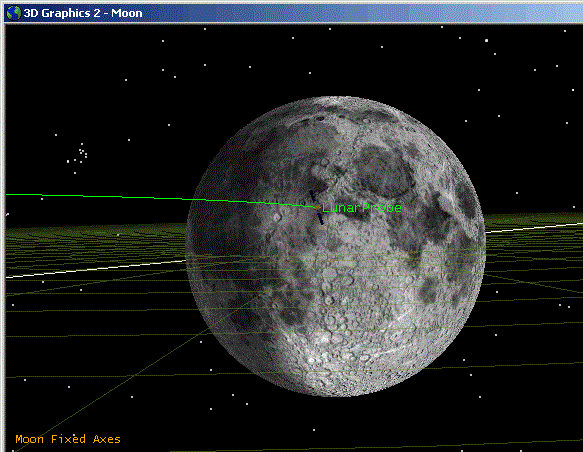
Task: Click the STK globe icon in title bar
Action: tap(13, 13)
